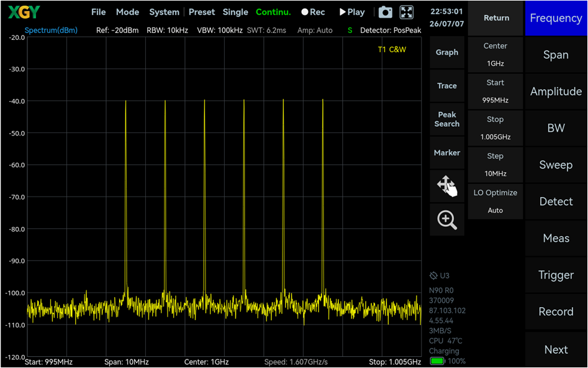Open the Trace settings
Viewport: 588px width, 368px height.
pyautogui.click(x=447, y=86)
